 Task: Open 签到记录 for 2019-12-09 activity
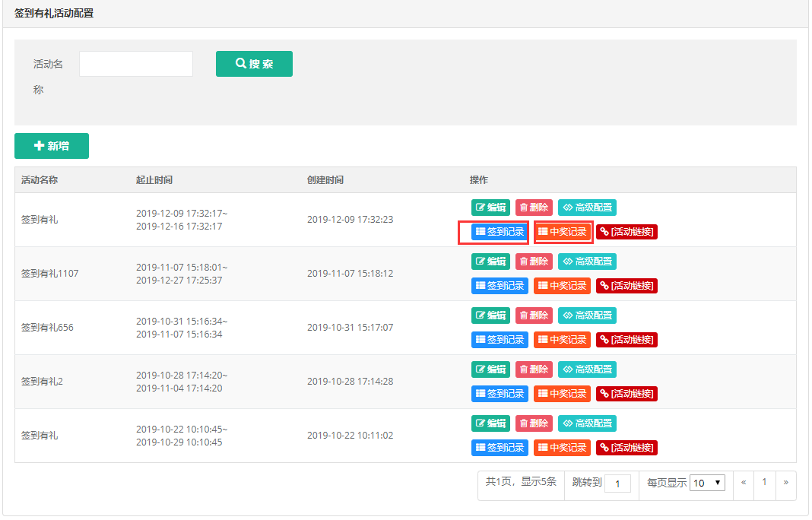(x=500, y=232)
